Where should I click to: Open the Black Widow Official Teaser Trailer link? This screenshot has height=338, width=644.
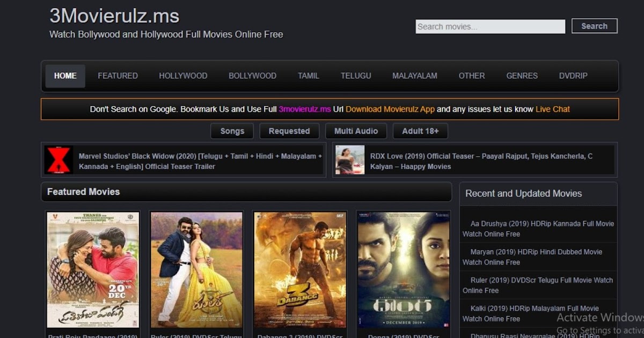point(201,161)
